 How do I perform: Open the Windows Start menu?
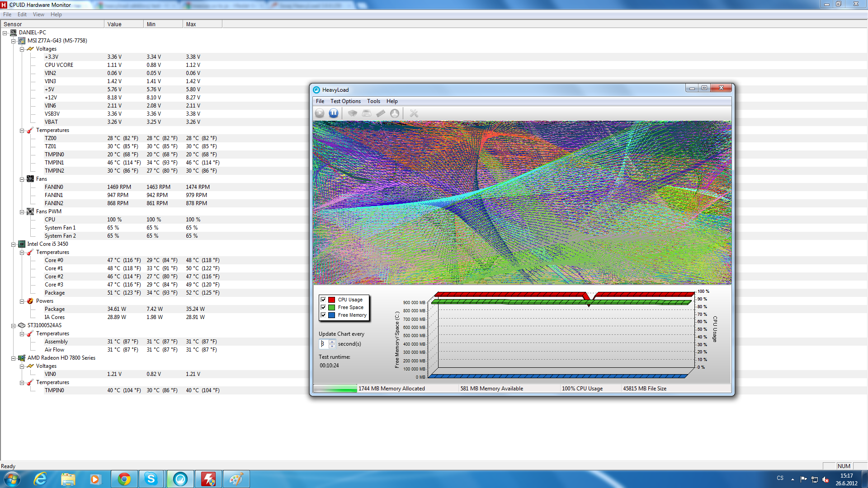point(12,479)
